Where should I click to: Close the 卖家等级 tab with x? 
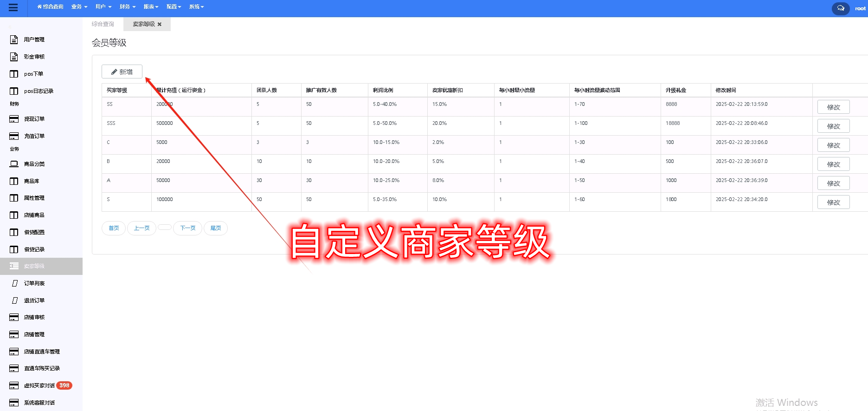160,24
